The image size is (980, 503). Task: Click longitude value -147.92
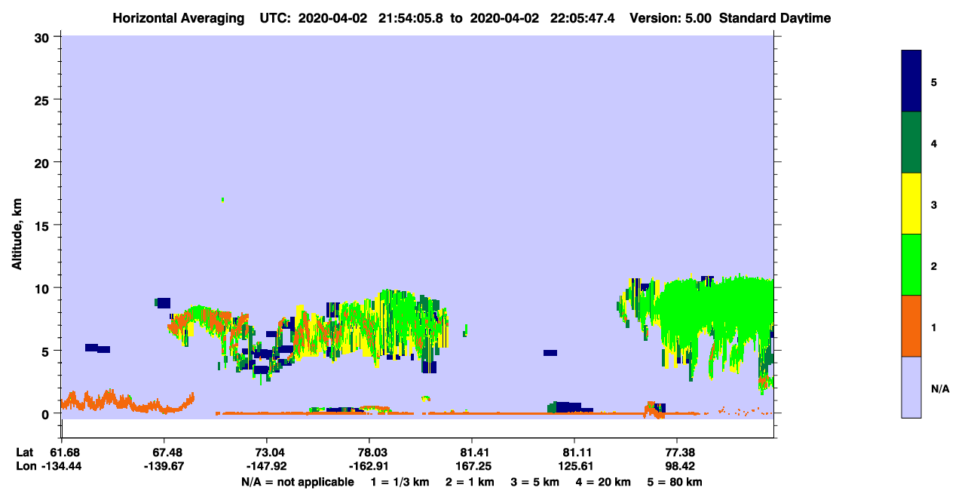(266, 466)
